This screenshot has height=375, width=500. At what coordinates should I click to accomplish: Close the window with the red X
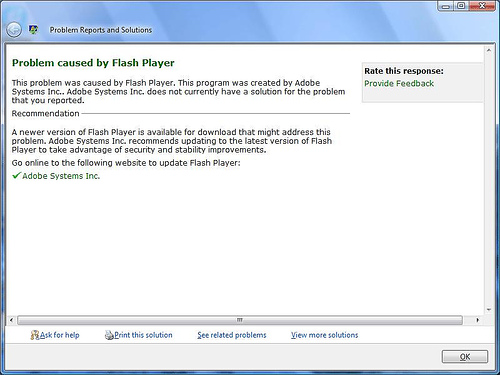pos(482,6)
